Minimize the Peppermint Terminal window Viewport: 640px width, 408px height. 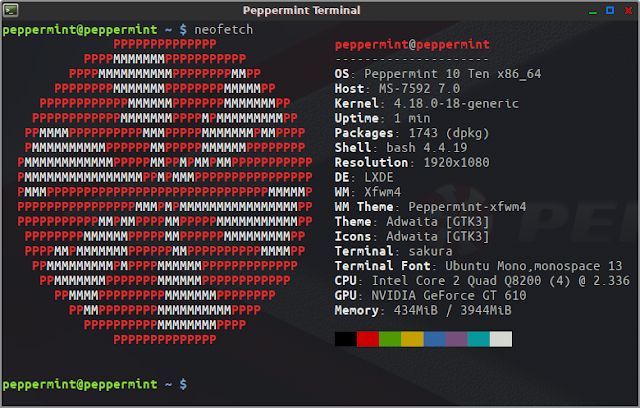tap(593, 11)
